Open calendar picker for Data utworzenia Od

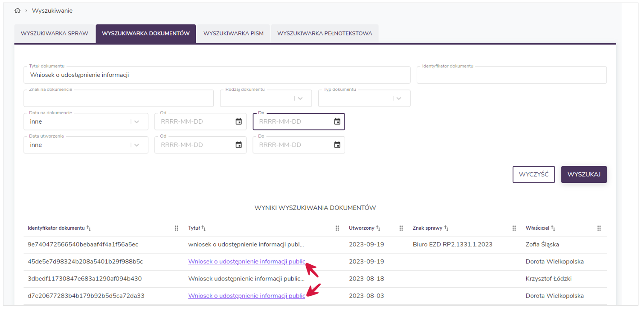click(239, 145)
